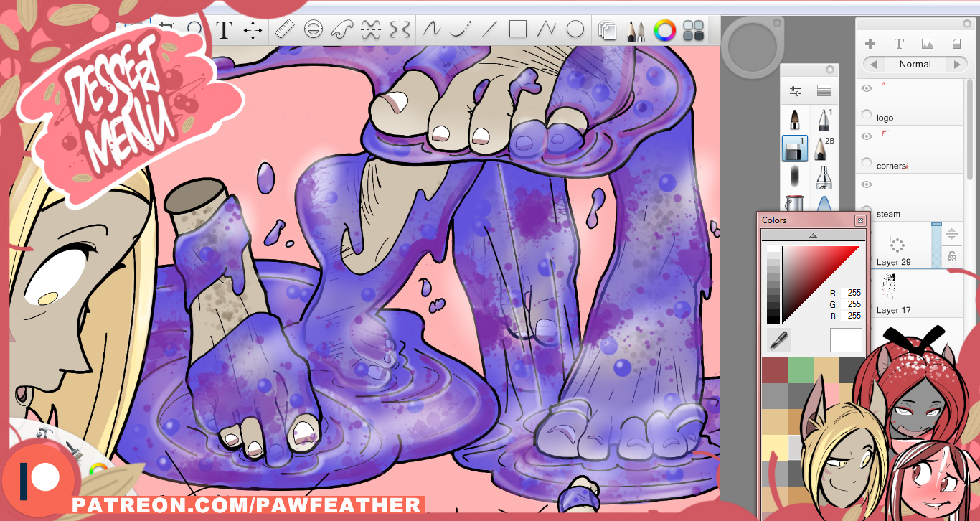980x521 pixels.
Task: Pick the paint bucket fill tool
Action: point(795,203)
